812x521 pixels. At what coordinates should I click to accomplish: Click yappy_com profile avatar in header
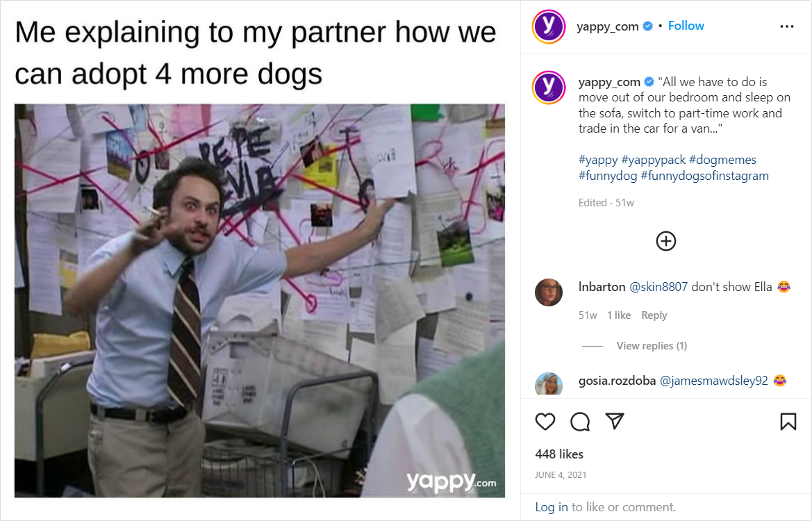[x=549, y=26]
